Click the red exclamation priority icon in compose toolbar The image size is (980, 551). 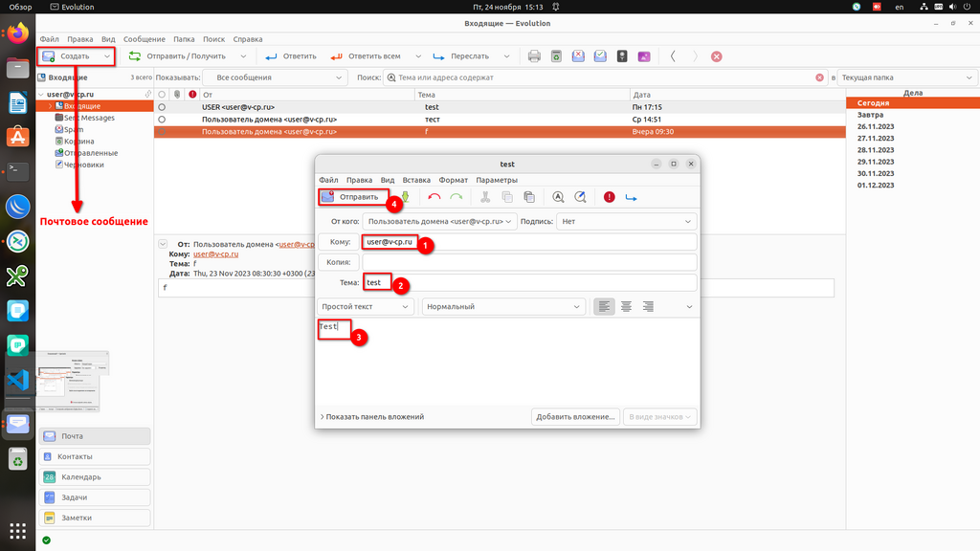click(609, 197)
